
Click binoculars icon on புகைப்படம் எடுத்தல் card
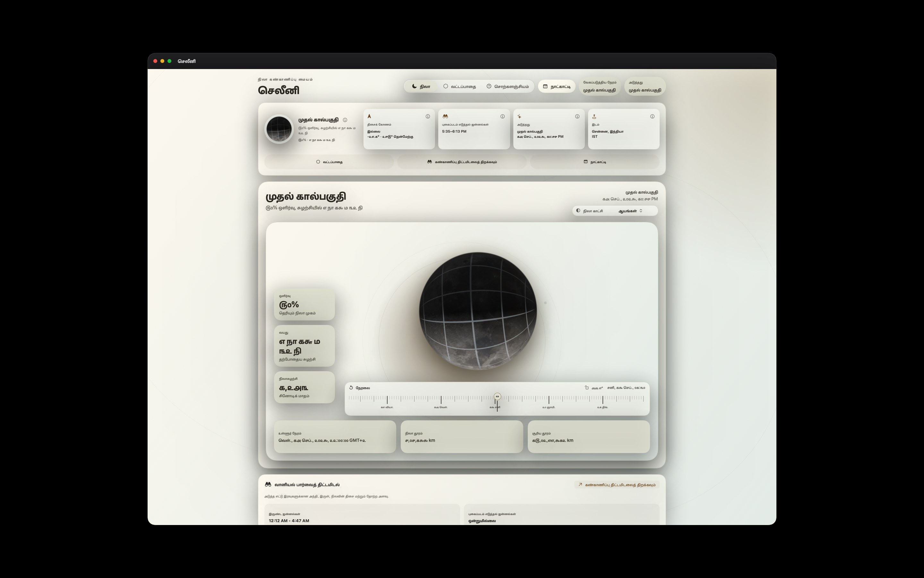click(x=445, y=116)
